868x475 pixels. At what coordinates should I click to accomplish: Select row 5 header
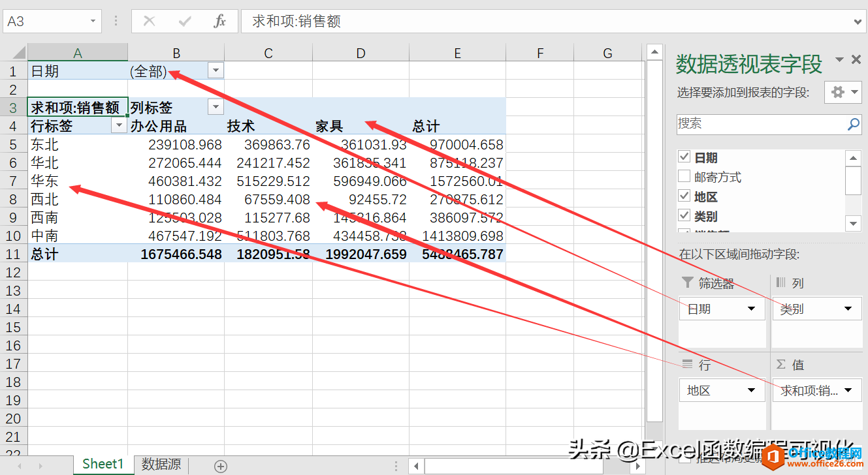pyautogui.click(x=14, y=144)
